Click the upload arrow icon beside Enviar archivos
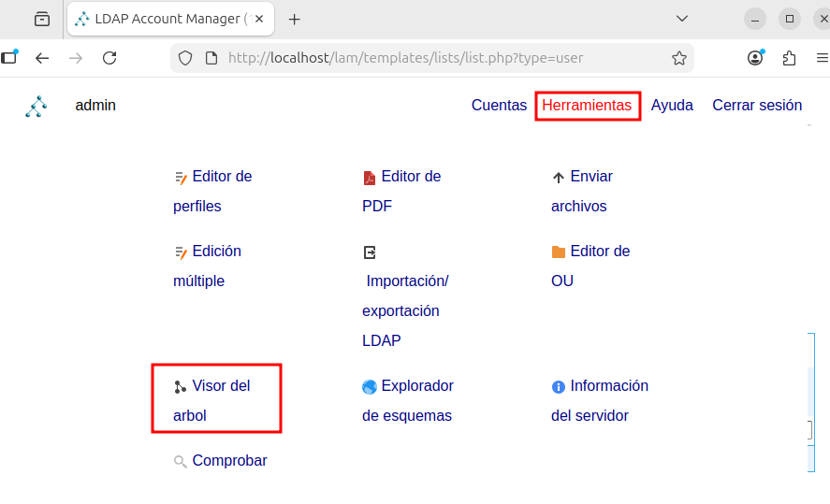This screenshot has height=504, width=830. point(559,178)
